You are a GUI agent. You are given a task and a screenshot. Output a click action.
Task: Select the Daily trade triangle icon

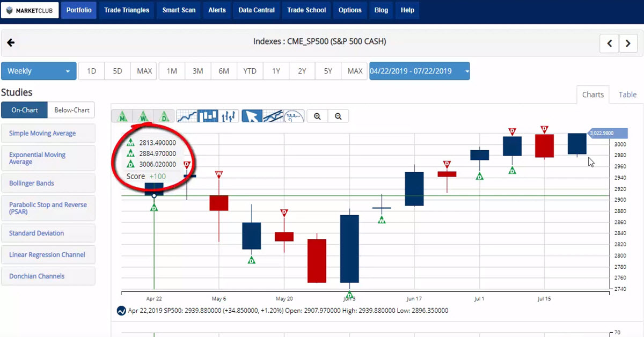(164, 116)
